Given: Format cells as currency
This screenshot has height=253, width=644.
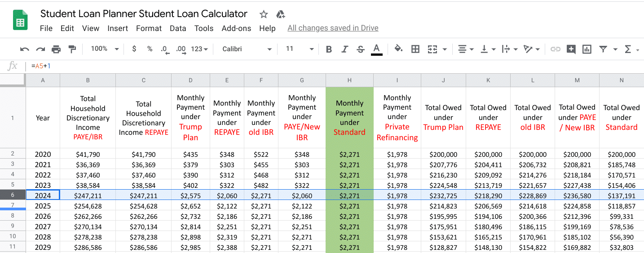Looking at the screenshot, I should point(134,49).
